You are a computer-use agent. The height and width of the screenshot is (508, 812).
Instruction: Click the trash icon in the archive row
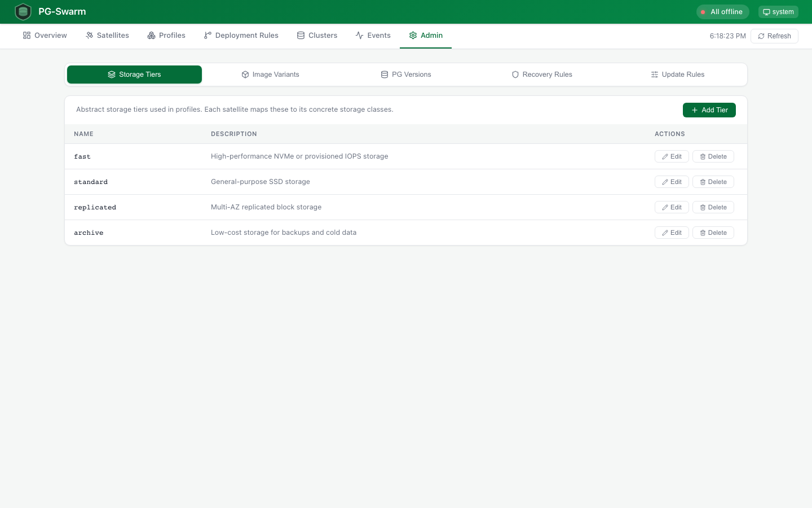click(703, 233)
